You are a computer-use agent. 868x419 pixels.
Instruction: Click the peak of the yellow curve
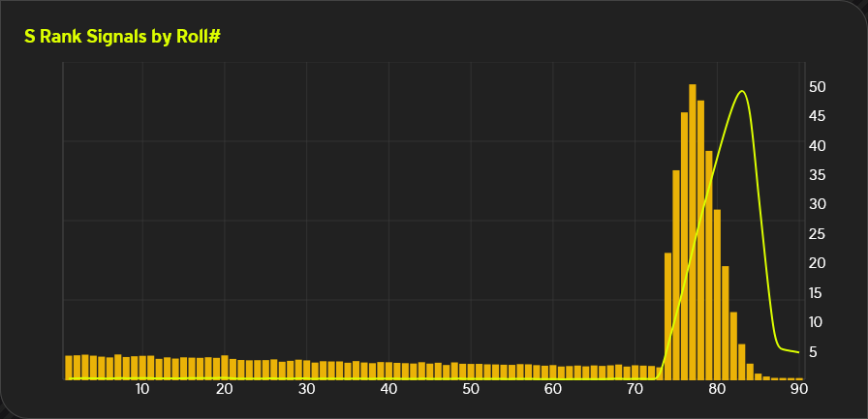tap(742, 91)
